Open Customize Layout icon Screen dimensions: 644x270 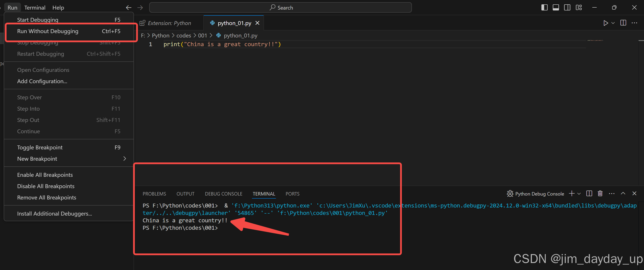(579, 7)
